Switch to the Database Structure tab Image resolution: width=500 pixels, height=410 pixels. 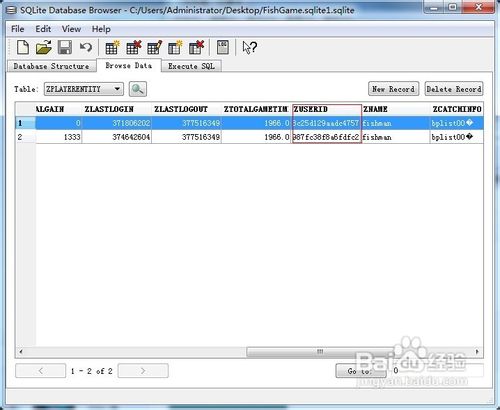[x=51, y=66]
